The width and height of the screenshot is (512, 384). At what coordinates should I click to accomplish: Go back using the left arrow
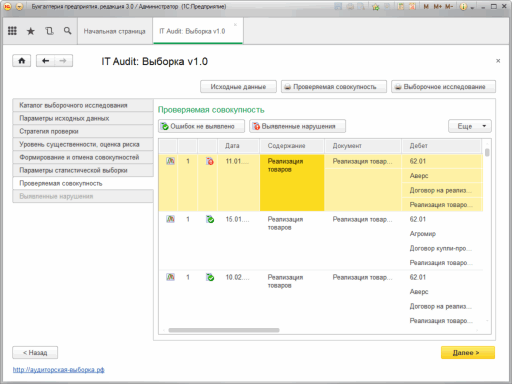[45, 61]
